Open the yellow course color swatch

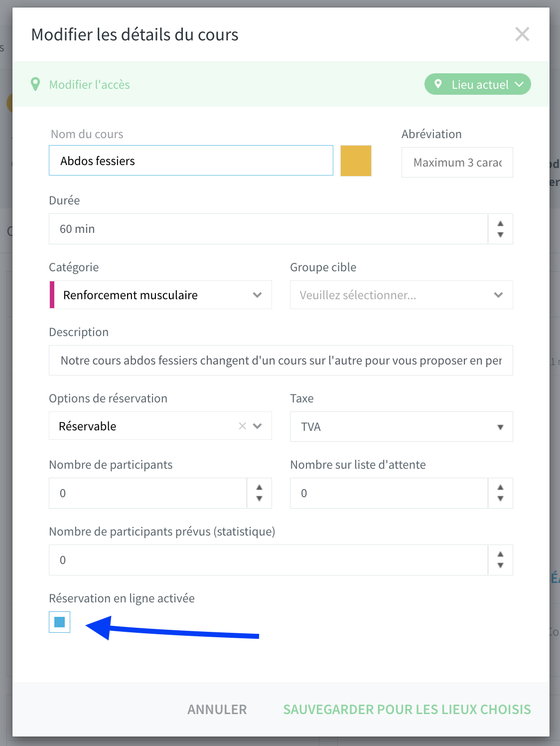(x=356, y=161)
